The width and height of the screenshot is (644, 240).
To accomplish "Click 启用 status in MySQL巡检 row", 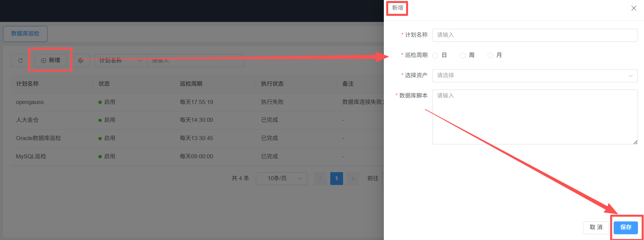I will (110, 156).
